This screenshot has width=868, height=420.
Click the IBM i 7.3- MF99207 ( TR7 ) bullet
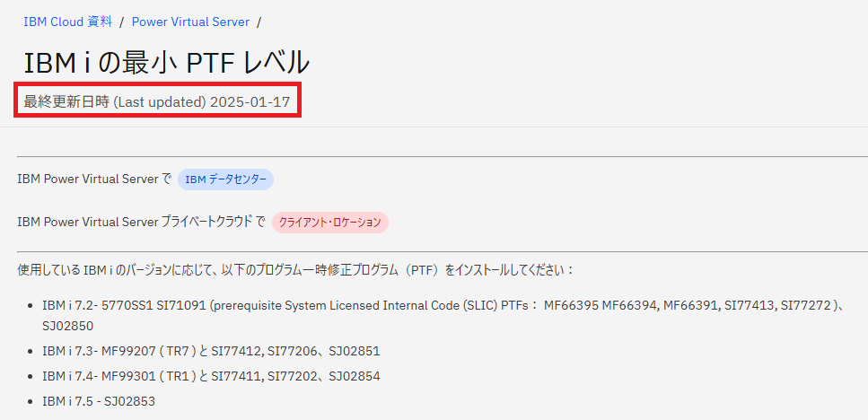(x=211, y=352)
